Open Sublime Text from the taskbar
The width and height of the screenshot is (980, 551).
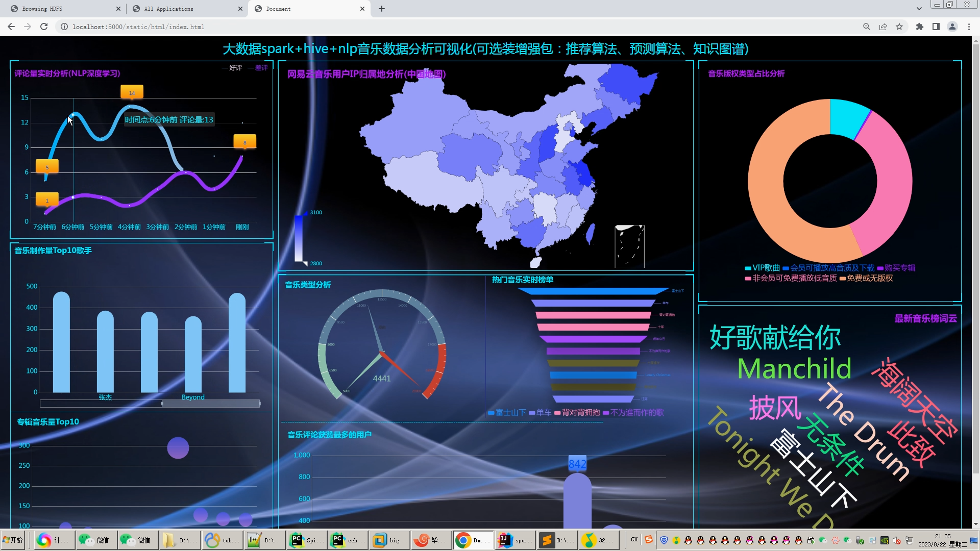point(556,540)
